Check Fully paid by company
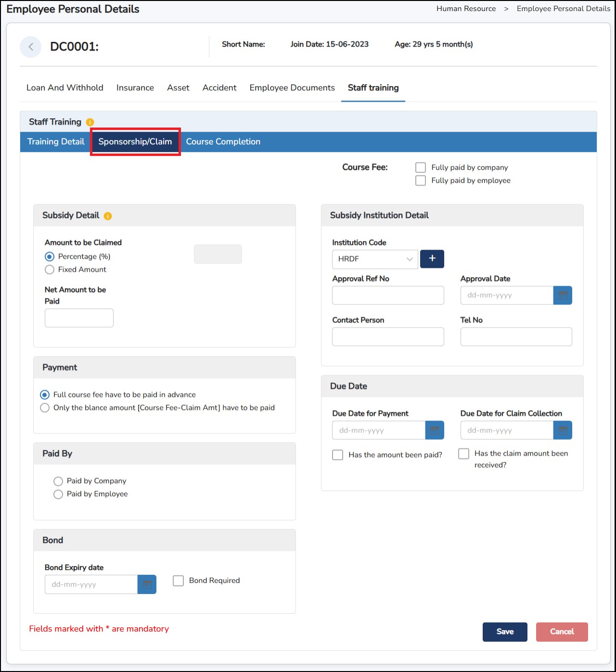This screenshot has height=672, width=616. [421, 167]
